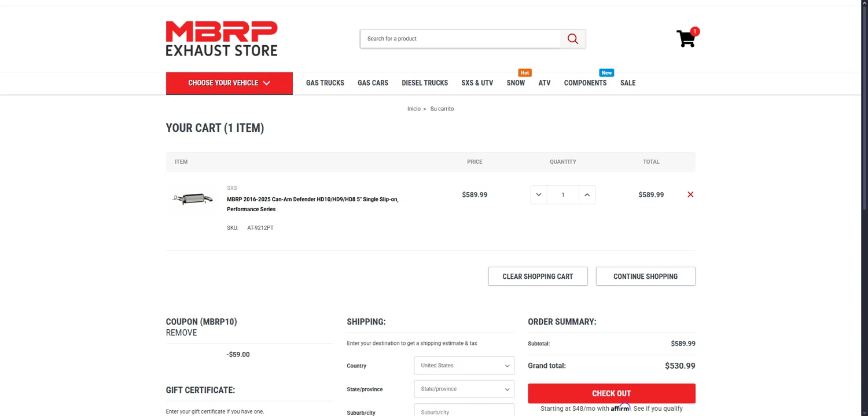868x416 pixels.
Task: Open the Sale menu item
Action: 628,83
